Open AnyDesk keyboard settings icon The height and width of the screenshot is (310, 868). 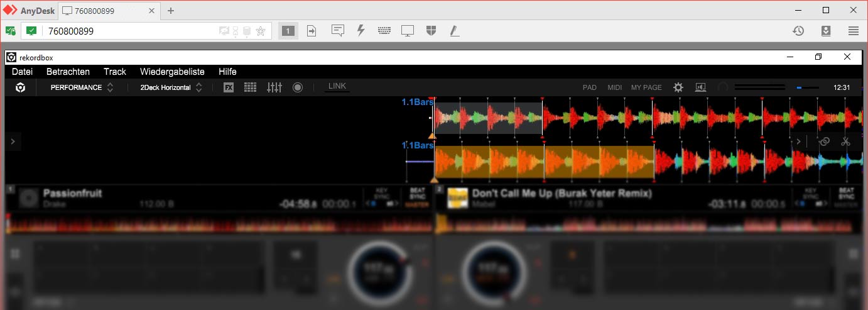pyautogui.click(x=384, y=31)
